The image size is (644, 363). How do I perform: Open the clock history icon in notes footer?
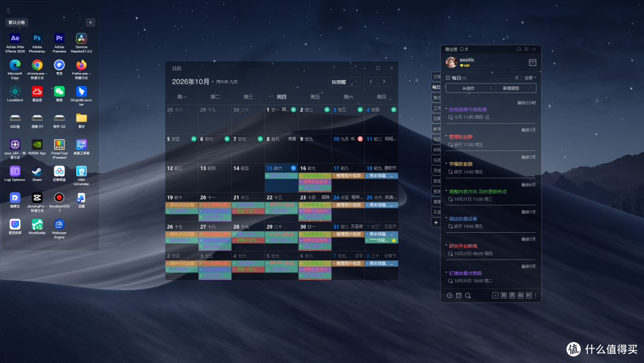450,296
